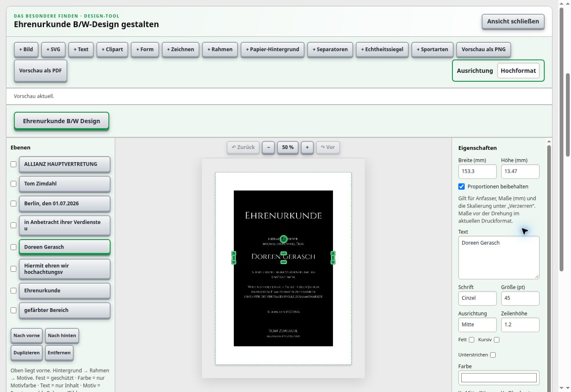Image resolution: width=571 pixels, height=392 pixels.
Task: Uncheck Proportionen beibehalten
Action: tap(462, 187)
